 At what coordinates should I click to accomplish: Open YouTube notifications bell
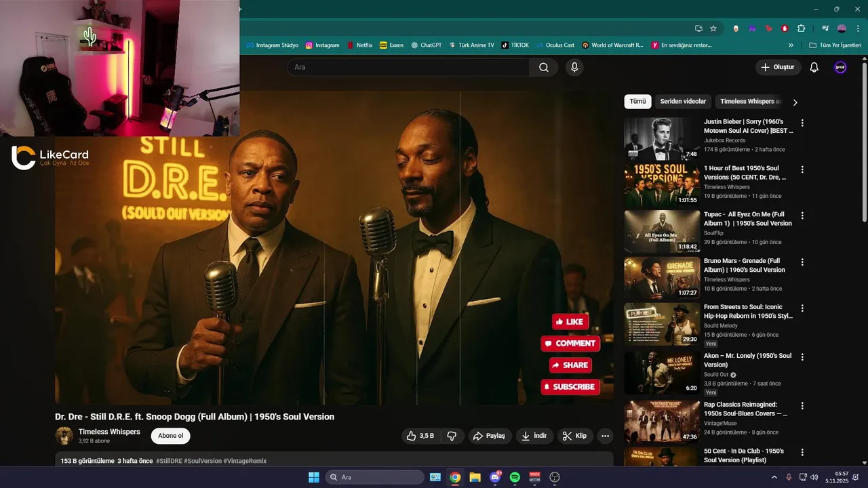pyautogui.click(x=814, y=67)
